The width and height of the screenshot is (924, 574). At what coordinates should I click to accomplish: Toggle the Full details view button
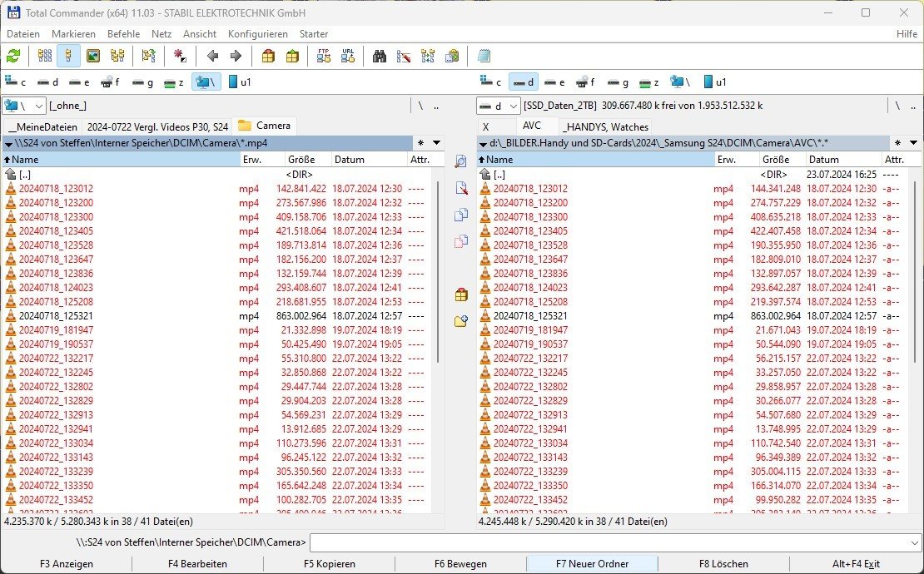click(x=68, y=57)
